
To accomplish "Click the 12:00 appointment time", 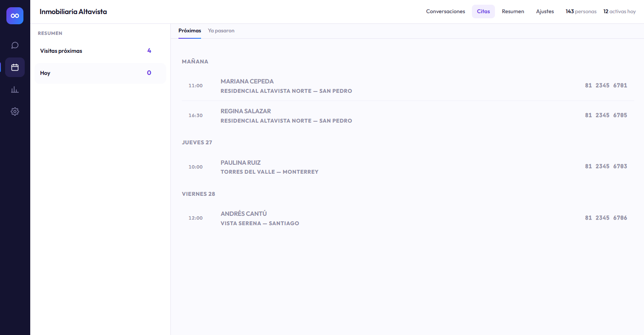I will tap(195, 218).
